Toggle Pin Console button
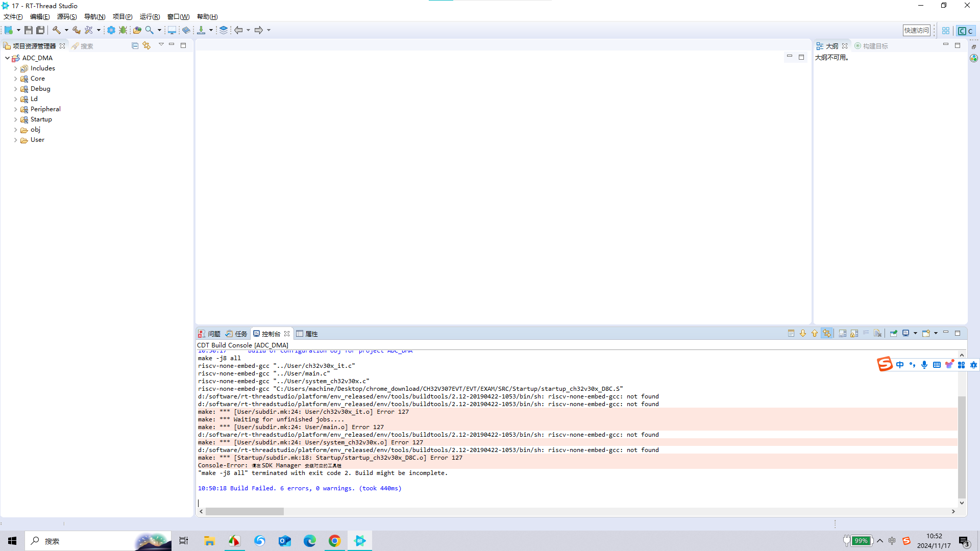The height and width of the screenshot is (551, 980). pyautogui.click(x=894, y=333)
